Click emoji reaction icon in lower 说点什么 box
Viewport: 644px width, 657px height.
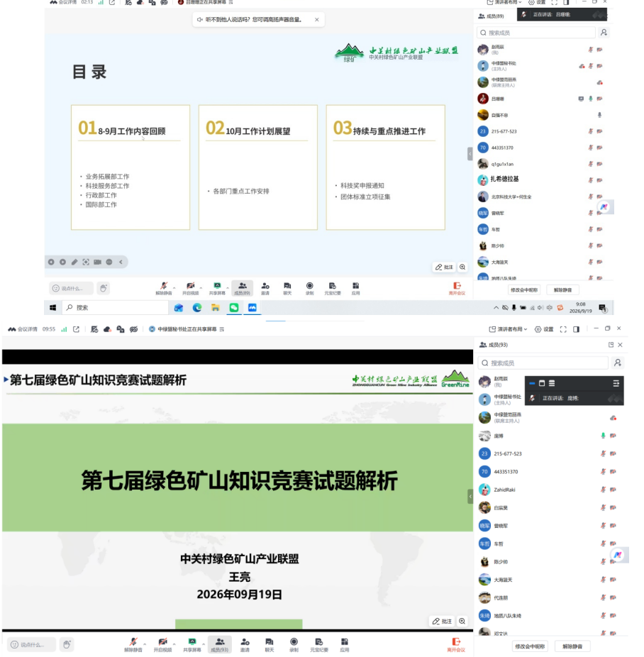coord(15,644)
